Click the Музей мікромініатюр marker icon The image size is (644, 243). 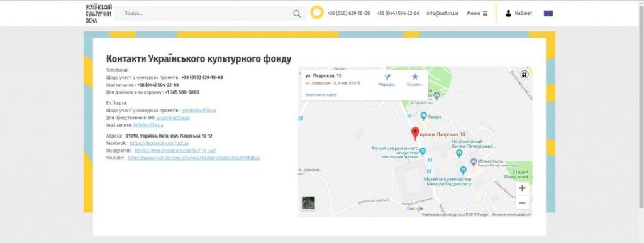464,170
